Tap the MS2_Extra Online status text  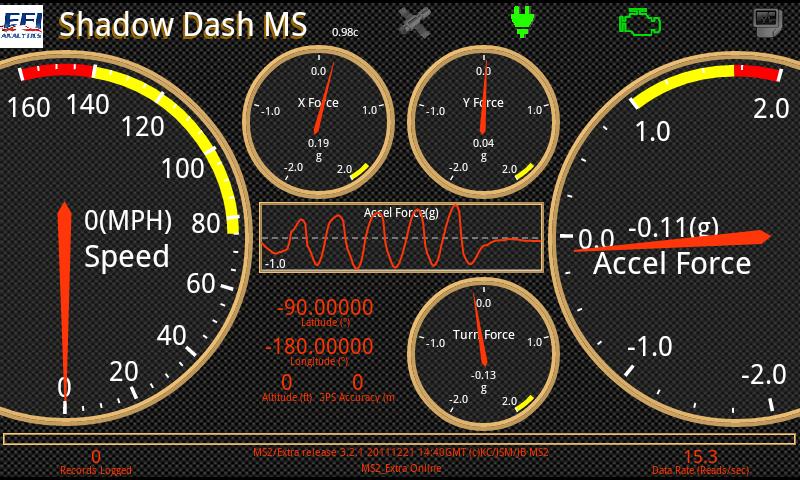tap(401, 468)
